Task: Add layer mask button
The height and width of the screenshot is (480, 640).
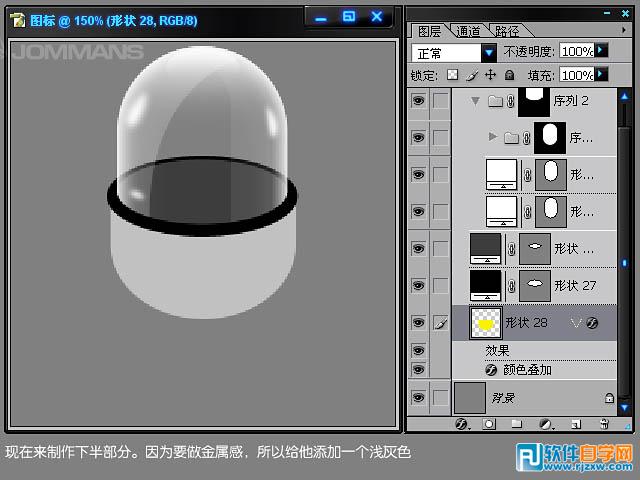Action: coord(489,424)
